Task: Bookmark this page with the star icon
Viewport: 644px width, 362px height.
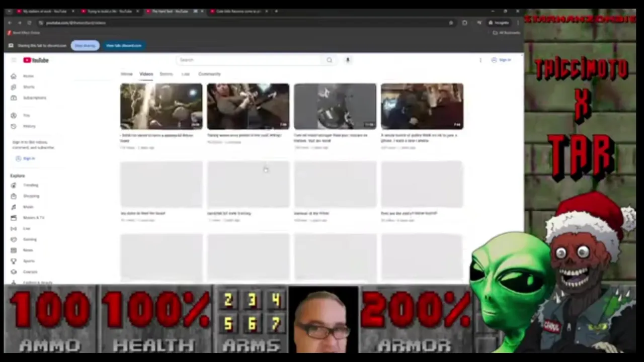Action: [x=451, y=23]
